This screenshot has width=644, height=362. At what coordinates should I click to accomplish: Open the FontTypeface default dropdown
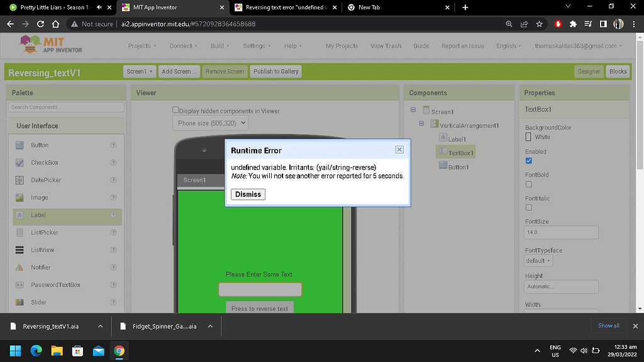pyautogui.click(x=538, y=261)
